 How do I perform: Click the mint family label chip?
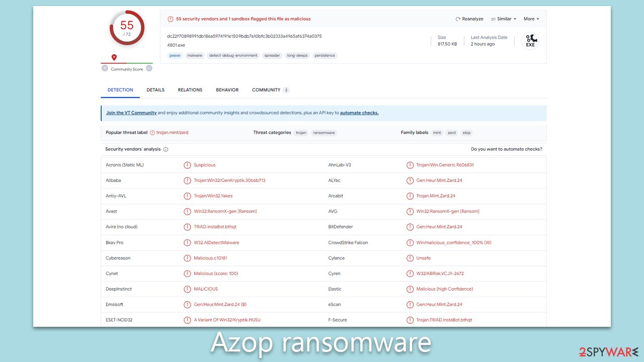tap(437, 133)
